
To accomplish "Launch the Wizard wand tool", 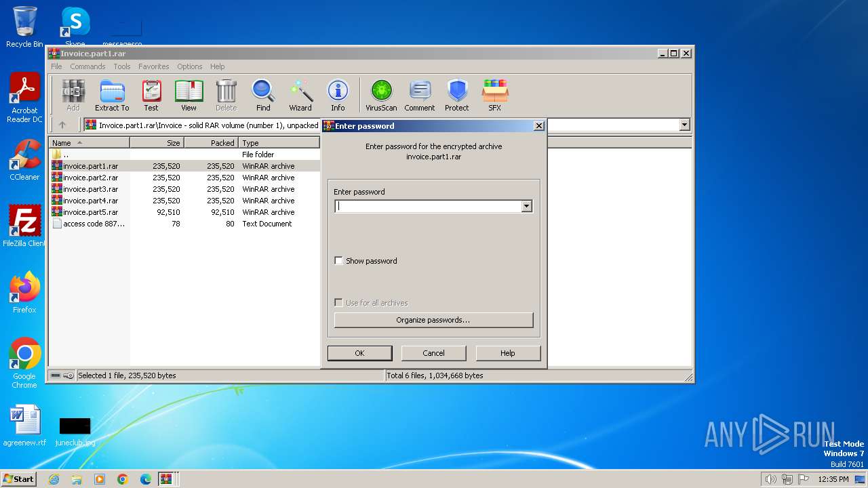I will (300, 95).
